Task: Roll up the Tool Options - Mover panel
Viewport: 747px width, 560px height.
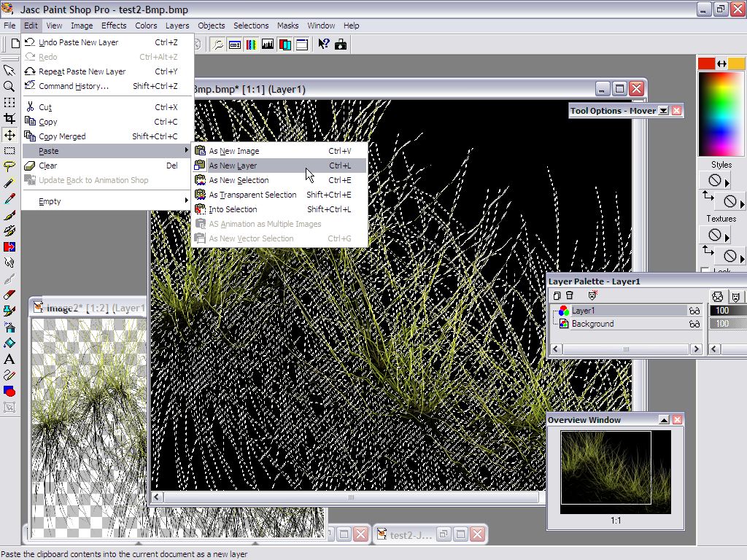Action: coord(663,111)
